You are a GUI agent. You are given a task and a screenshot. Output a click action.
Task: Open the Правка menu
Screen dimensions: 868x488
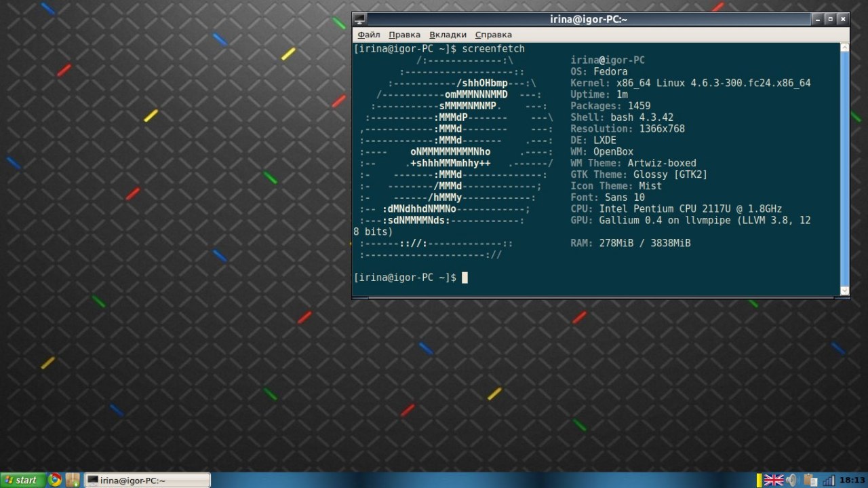click(x=404, y=35)
